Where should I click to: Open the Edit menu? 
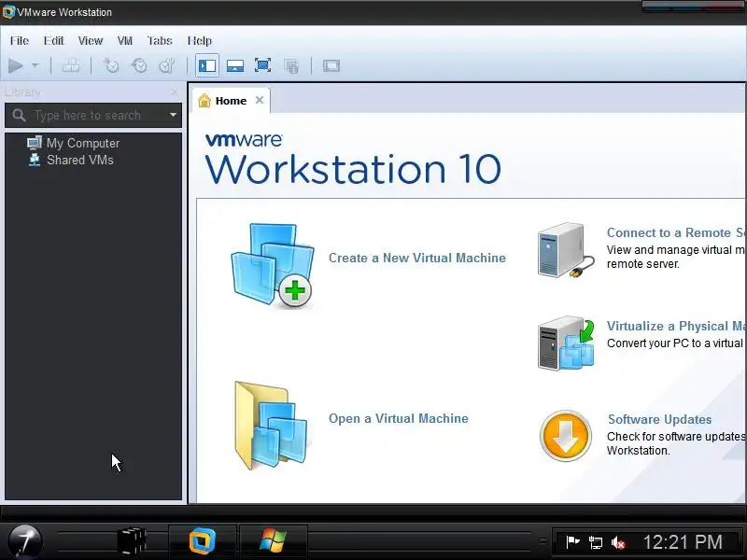pos(53,41)
